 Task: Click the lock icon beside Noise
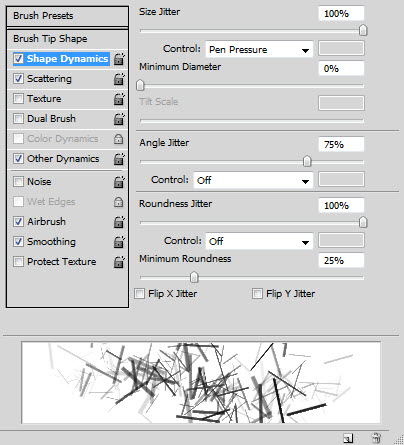pos(119,182)
